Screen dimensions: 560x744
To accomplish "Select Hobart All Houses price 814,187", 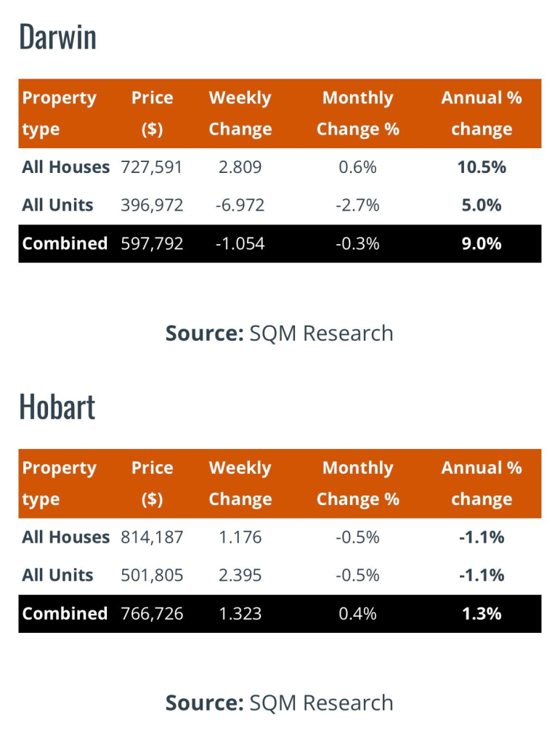I will (x=152, y=537).
